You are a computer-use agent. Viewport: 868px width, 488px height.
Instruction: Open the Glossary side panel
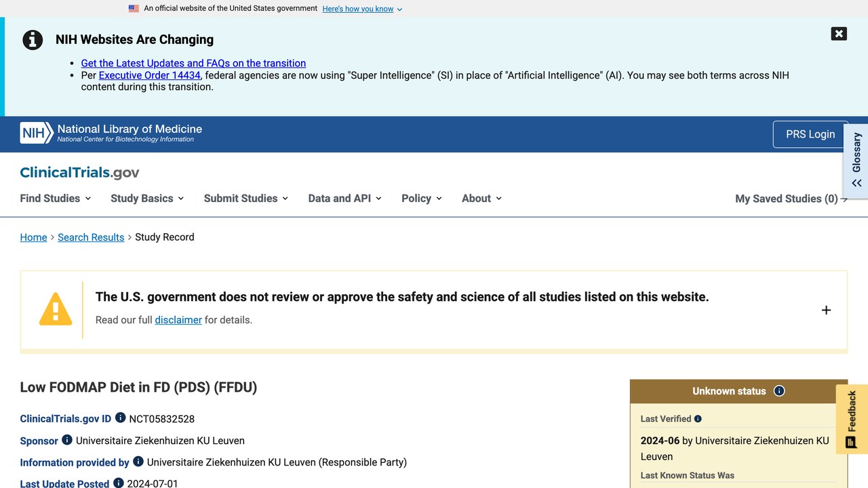pyautogui.click(x=856, y=161)
